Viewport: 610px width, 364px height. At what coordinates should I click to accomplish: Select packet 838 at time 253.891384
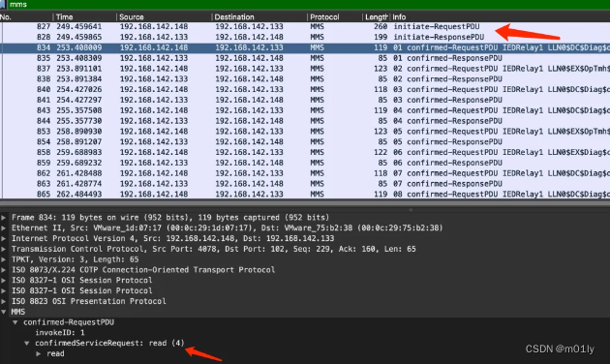click(305, 79)
